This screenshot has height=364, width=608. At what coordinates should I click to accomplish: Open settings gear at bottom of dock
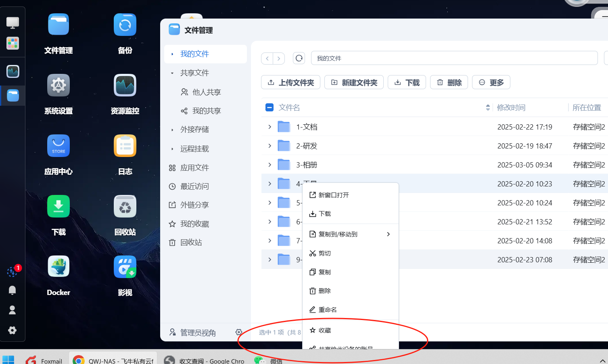click(x=13, y=330)
